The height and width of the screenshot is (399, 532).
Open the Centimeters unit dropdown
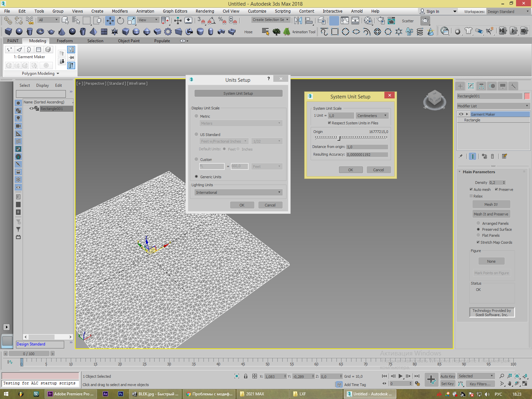pyautogui.click(x=372, y=116)
